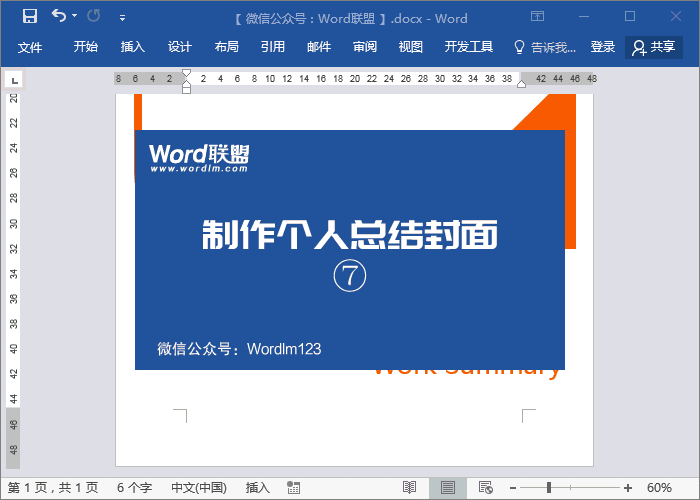Click the left indent square marker on ruler

(x=187, y=90)
